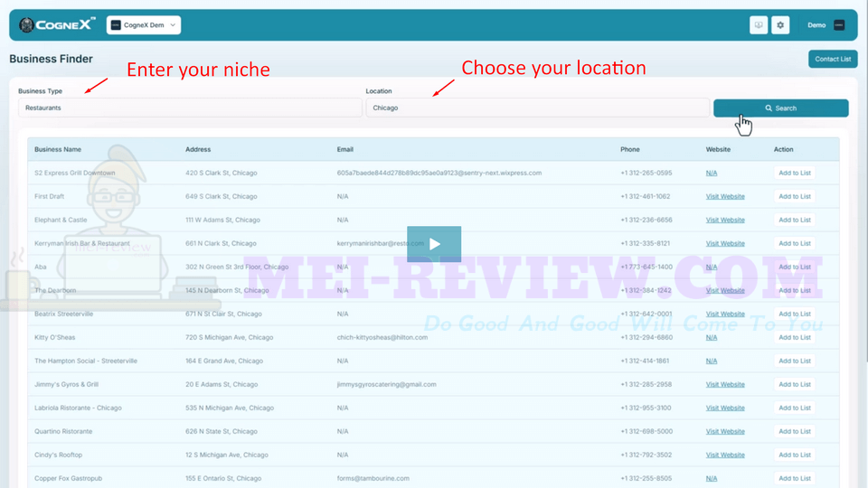Visit Website for Quartino Ristorante
The height and width of the screenshot is (488, 868).
click(724, 432)
